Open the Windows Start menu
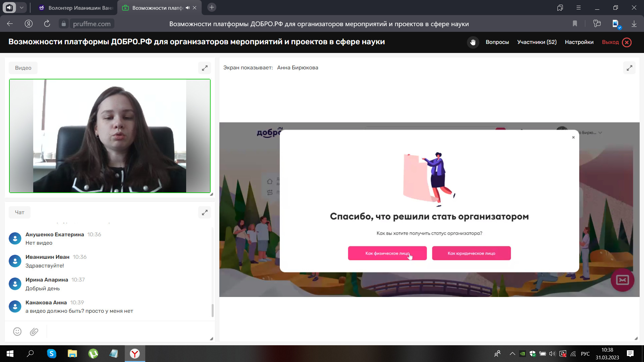This screenshot has width=644, height=362. pos(10,354)
